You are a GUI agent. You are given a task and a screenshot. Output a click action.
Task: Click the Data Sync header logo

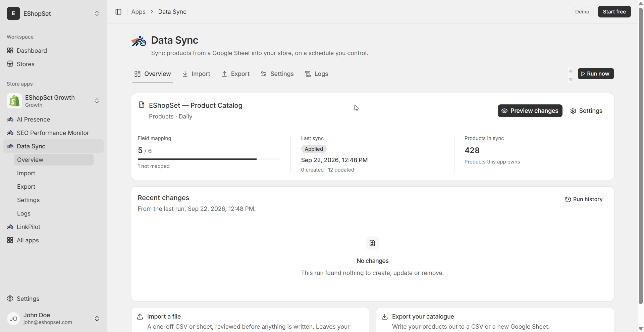tap(139, 41)
